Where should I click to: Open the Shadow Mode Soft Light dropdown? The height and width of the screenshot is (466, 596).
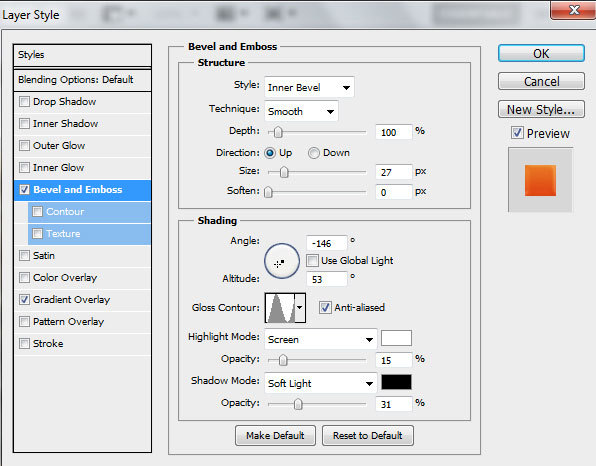tap(320, 383)
